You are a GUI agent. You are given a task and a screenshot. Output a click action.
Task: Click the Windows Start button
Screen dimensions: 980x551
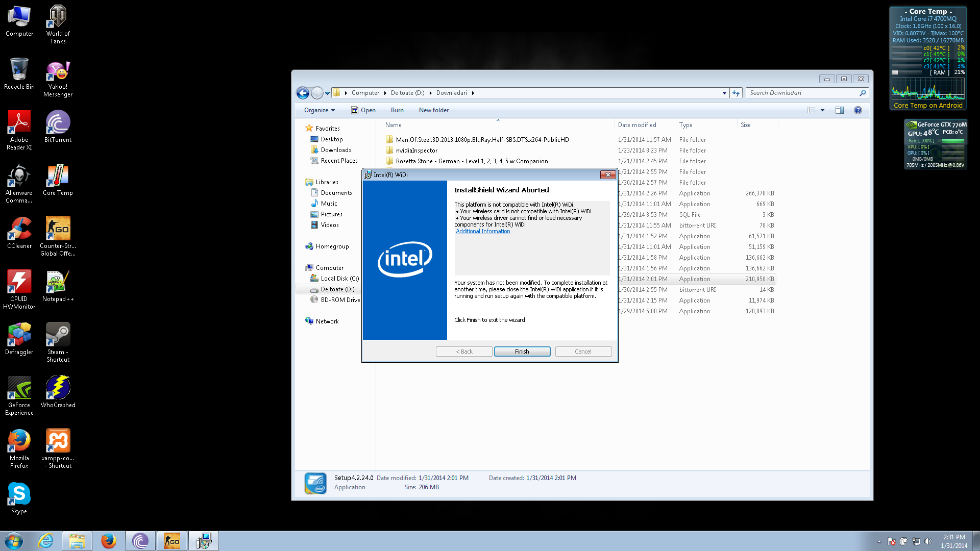[x=14, y=541]
